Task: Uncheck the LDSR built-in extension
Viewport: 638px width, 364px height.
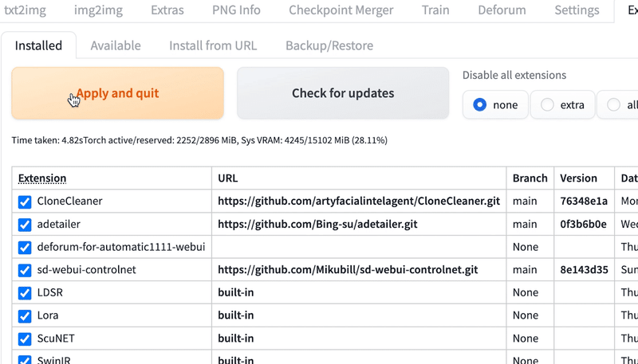Action: tap(25, 292)
